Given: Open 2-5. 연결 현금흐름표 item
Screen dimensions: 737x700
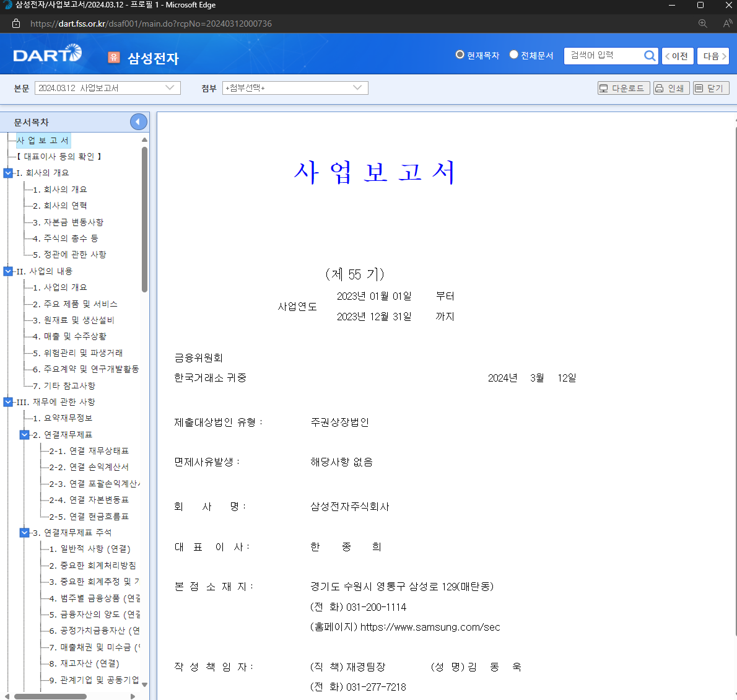Looking at the screenshot, I should pos(89,517).
